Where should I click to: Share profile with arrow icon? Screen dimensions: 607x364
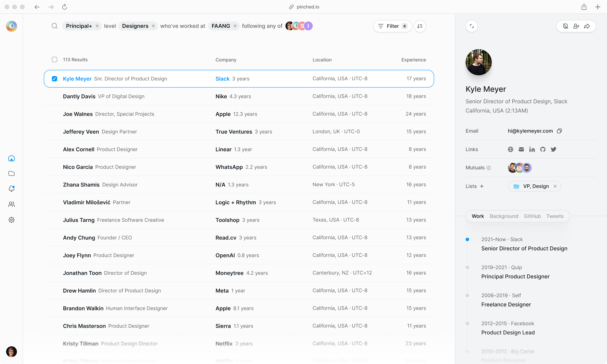587,26
